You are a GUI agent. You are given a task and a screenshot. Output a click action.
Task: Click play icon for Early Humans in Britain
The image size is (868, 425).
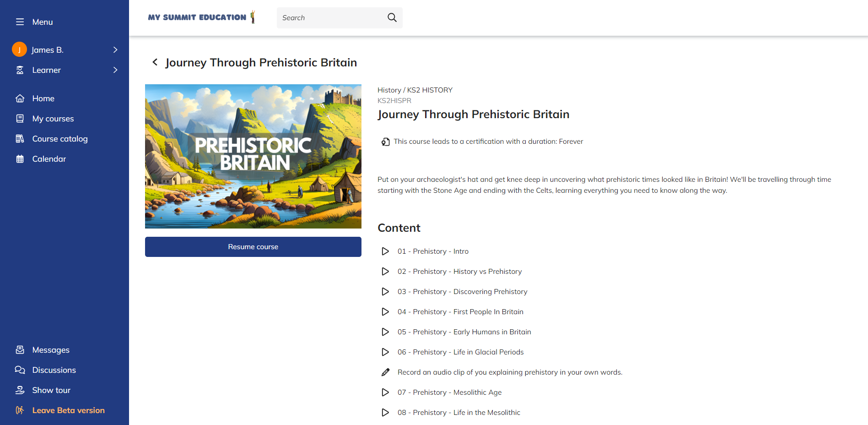(x=385, y=332)
